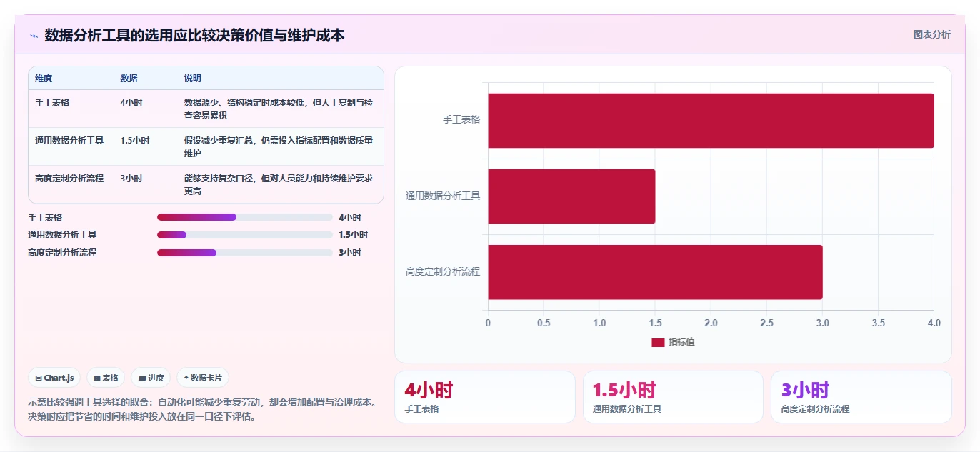Click the 数据卡片 tag chip
The height and width of the screenshot is (452, 980).
point(203,378)
